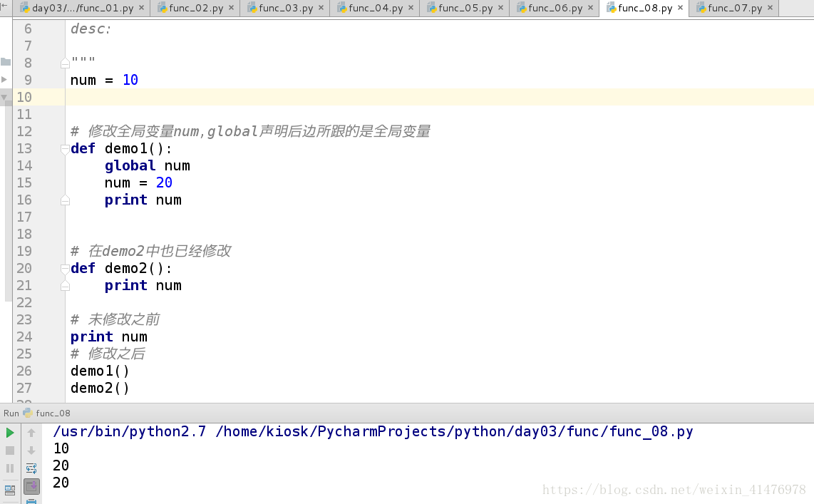This screenshot has height=504, width=814.
Task: Click the comment '# 在demo2中也已经修改'
Action: click(x=151, y=251)
